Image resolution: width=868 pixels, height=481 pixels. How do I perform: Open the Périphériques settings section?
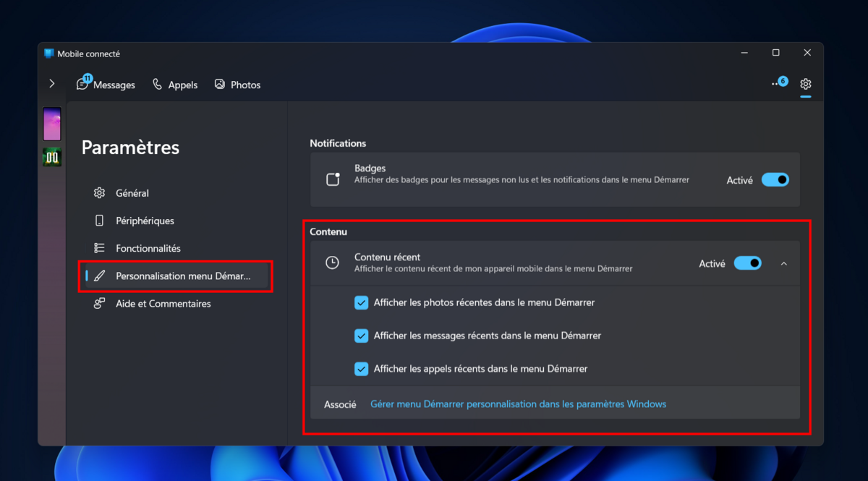pyautogui.click(x=175, y=221)
